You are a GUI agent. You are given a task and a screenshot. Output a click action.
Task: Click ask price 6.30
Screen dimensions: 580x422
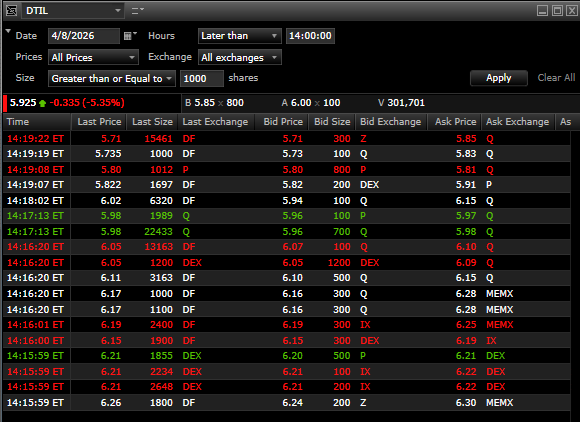[466, 402]
